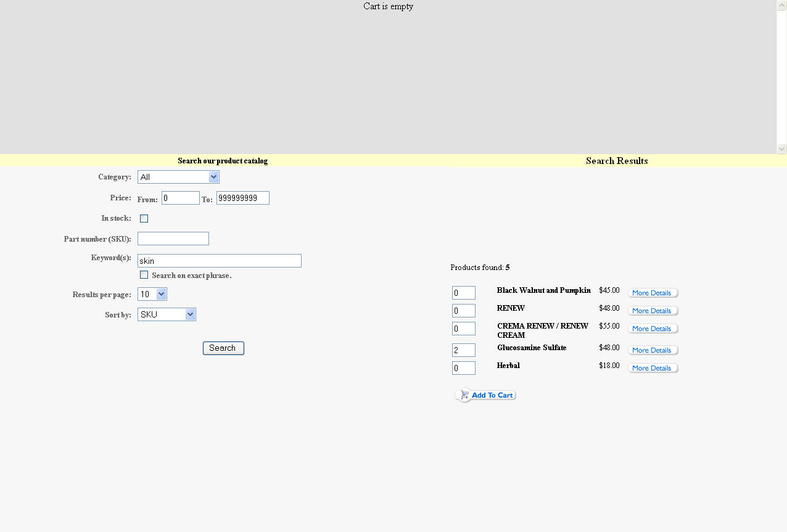
Task: Click the Keyword(s) text field
Action: [219, 261]
